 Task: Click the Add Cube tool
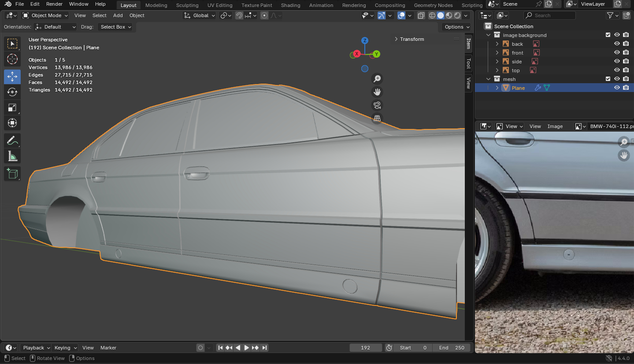coord(12,173)
